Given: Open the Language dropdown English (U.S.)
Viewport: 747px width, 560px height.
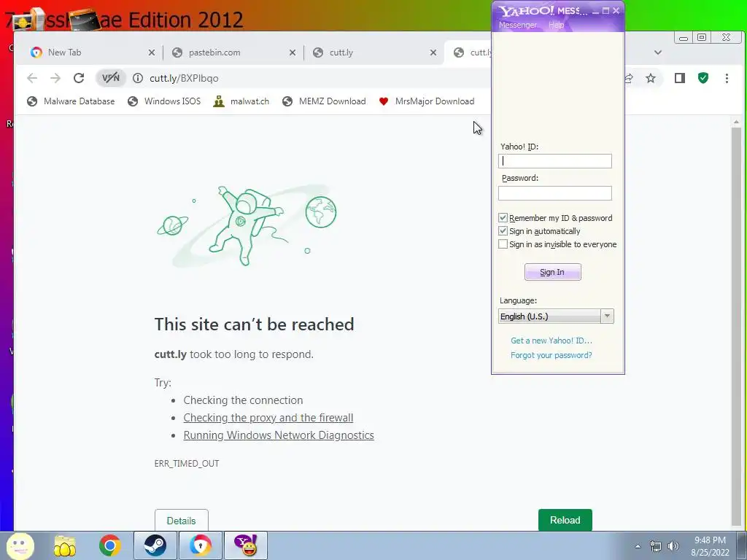Looking at the screenshot, I should (x=556, y=316).
